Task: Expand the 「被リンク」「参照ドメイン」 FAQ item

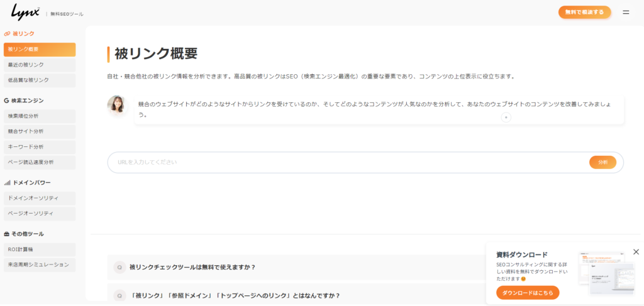Action: (235, 295)
